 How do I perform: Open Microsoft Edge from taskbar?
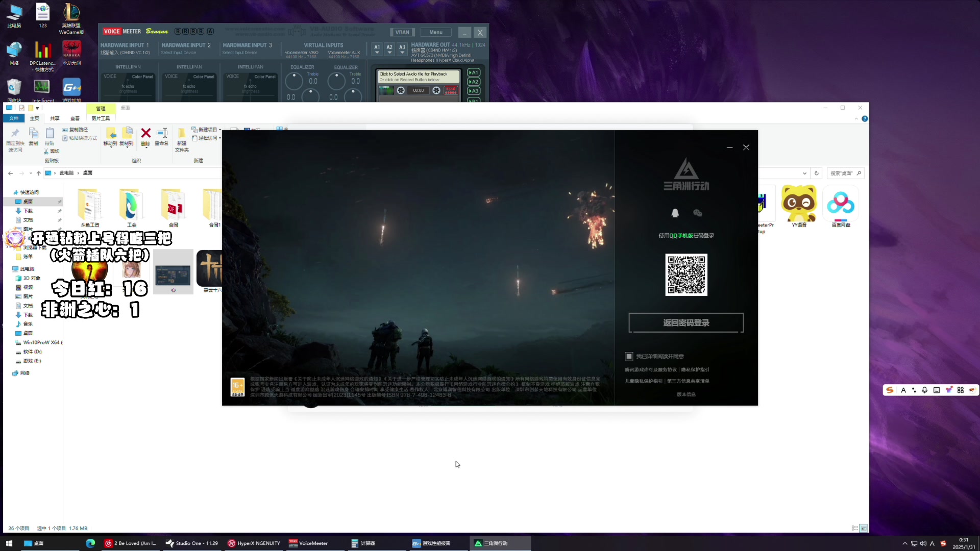click(90, 543)
